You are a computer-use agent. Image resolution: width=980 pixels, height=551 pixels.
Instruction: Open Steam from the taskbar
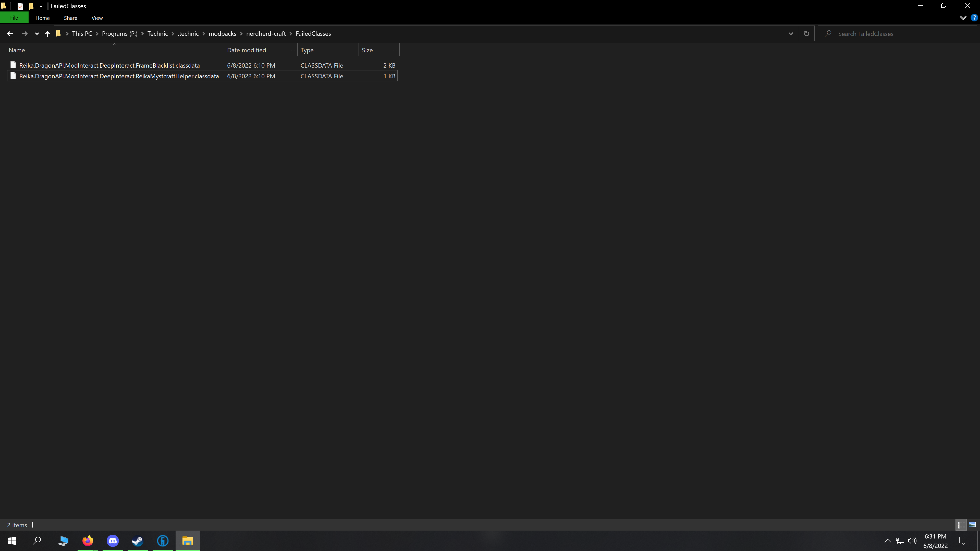pyautogui.click(x=137, y=540)
